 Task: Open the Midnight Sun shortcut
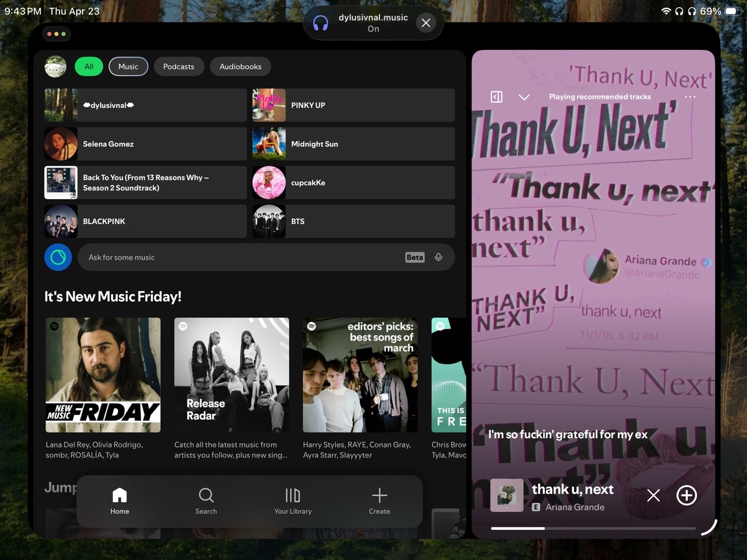coord(354,144)
